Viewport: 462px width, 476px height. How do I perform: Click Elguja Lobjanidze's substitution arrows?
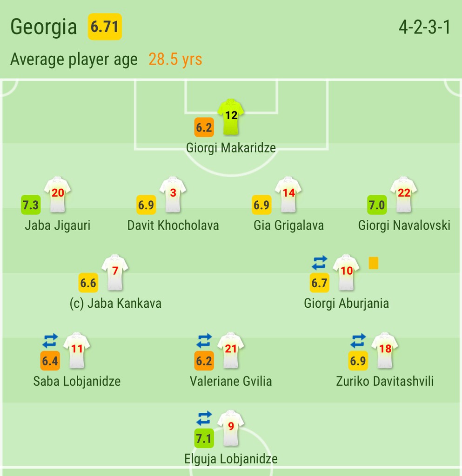click(x=204, y=418)
